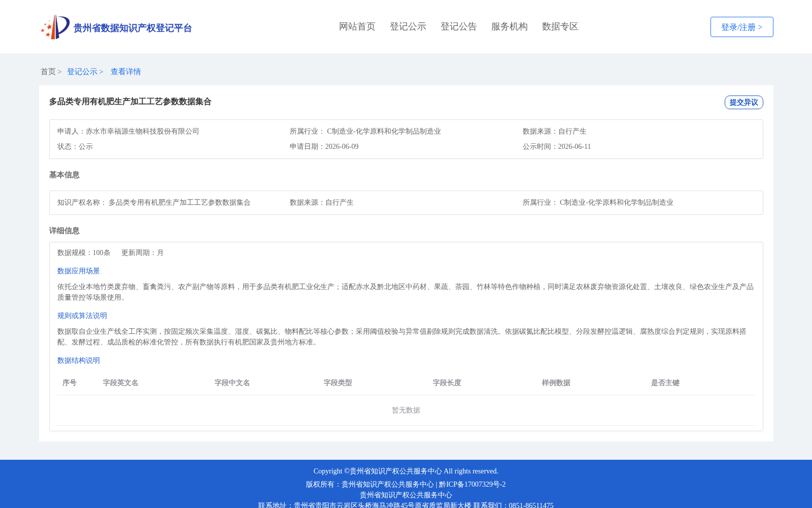This screenshot has height=508, width=812.
Task: Click the 样例数据 column header
Action: pos(556,383)
